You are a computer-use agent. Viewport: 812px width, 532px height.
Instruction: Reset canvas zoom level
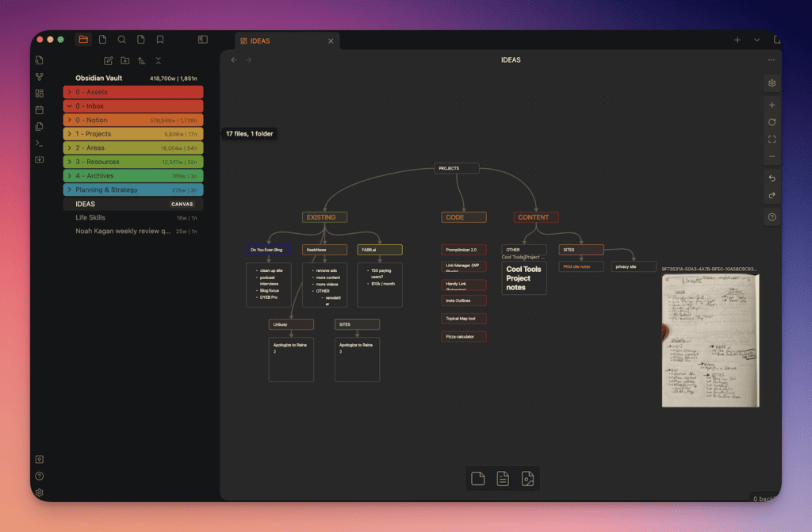click(x=772, y=122)
